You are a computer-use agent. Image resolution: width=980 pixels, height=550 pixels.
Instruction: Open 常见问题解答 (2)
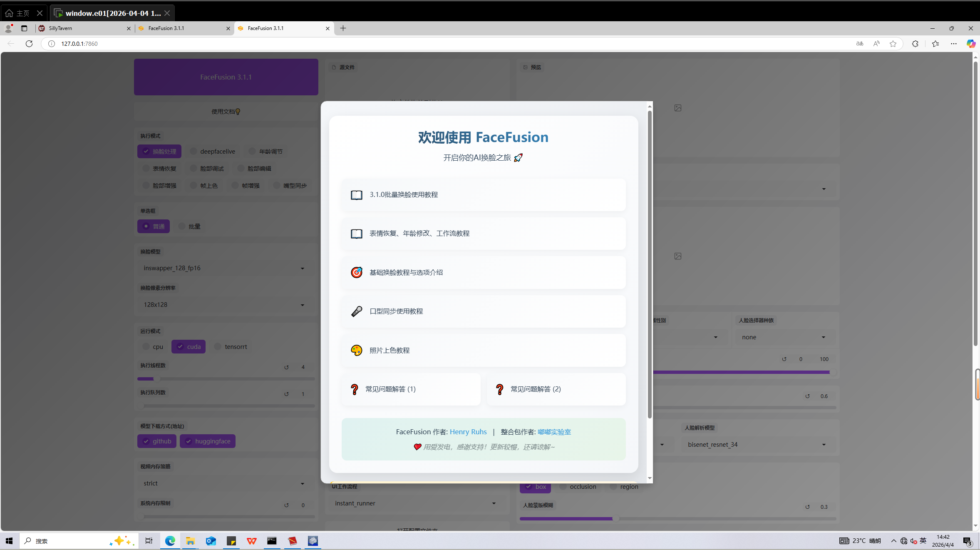pyautogui.click(x=556, y=389)
